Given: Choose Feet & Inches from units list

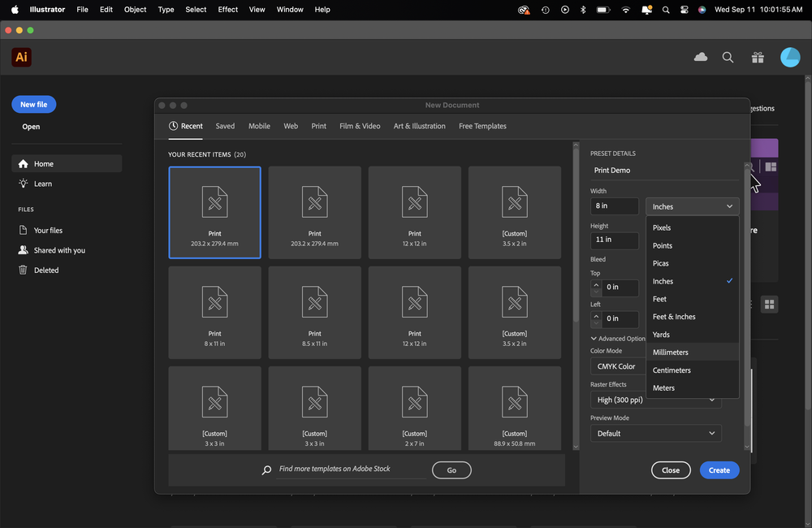Looking at the screenshot, I should (x=693, y=317).
